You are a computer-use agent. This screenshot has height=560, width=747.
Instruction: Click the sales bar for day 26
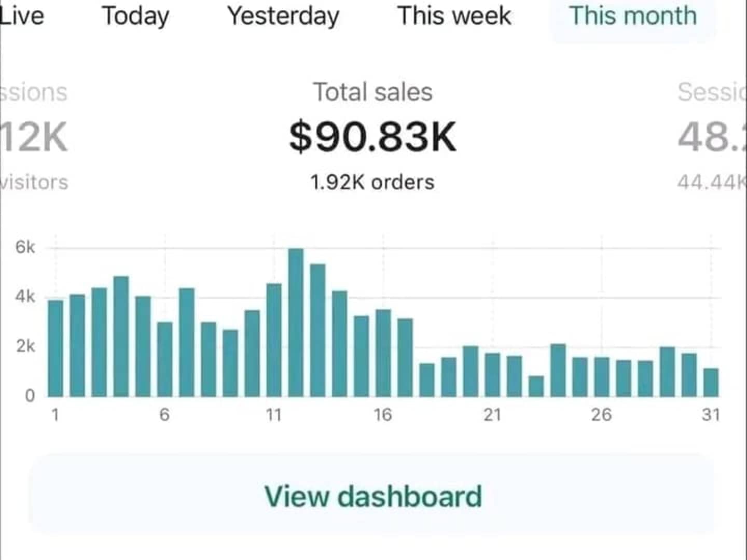[602, 377]
